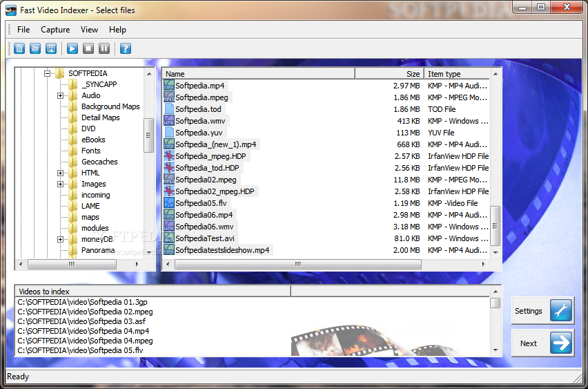Screen dimensions: 588x389
Task: Expand the HTML folder node
Action: point(60,173)
